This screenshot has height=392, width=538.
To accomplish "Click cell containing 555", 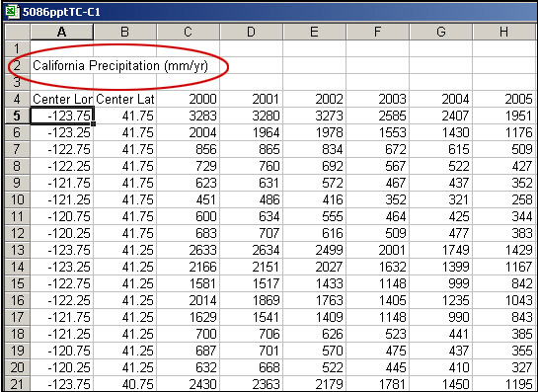I will pos(314,216).
